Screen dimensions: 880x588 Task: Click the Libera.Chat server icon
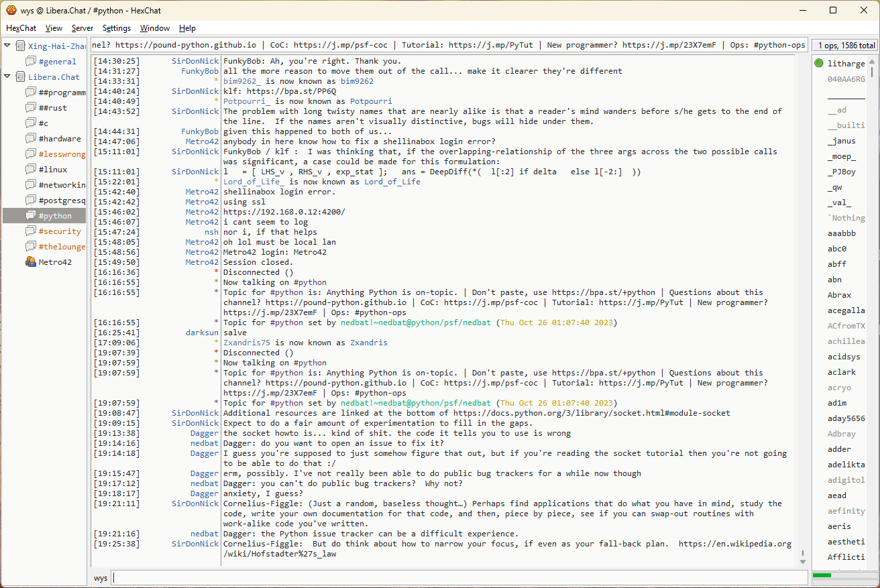pyautogui.click(x=20, y=77)
